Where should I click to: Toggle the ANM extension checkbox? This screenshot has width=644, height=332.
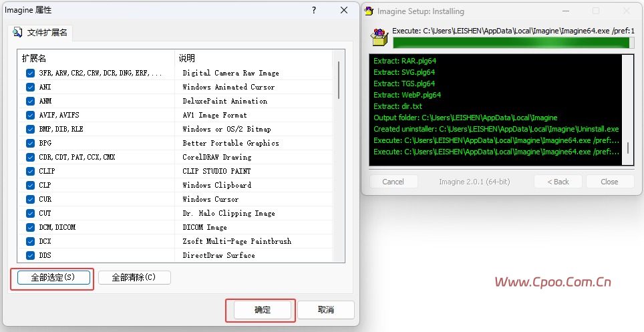(x=30, y=101)
